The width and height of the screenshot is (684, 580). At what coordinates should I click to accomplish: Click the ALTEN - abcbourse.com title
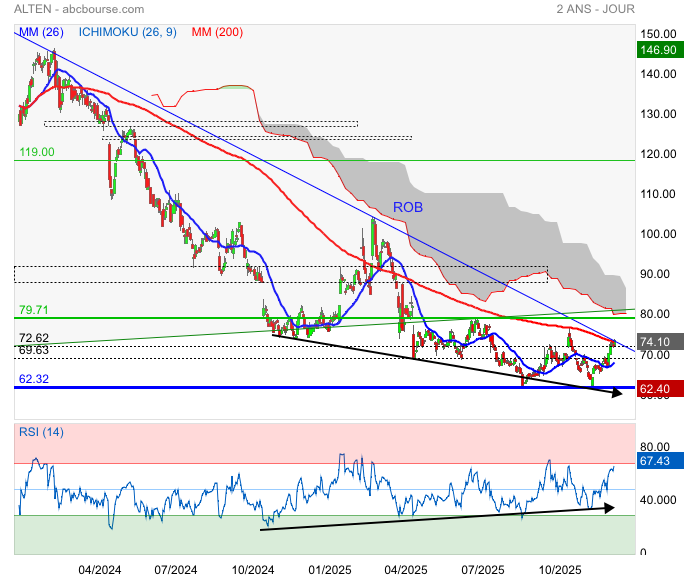(x=79, y=9)
